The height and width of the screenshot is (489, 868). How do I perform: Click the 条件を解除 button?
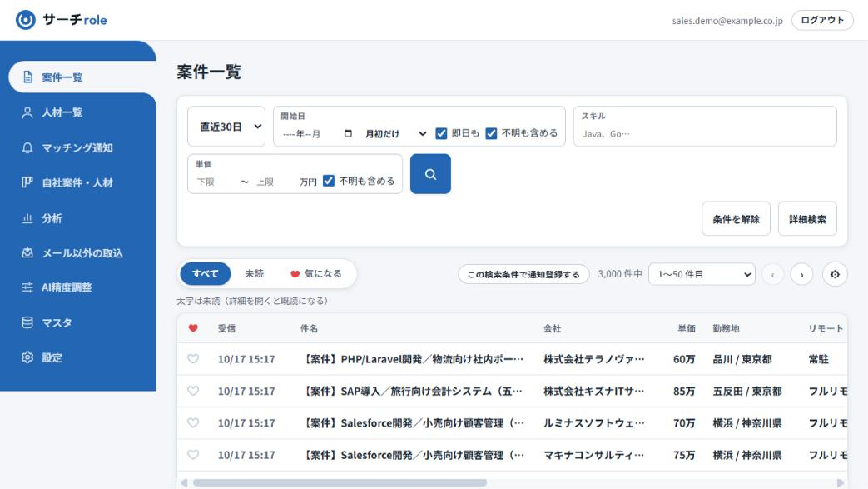736,219
